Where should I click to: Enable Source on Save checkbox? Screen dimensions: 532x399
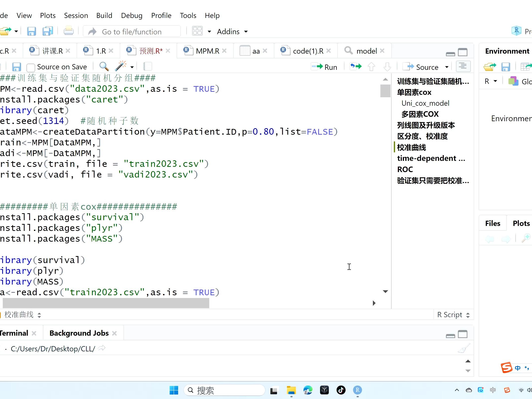coord(31,67)
